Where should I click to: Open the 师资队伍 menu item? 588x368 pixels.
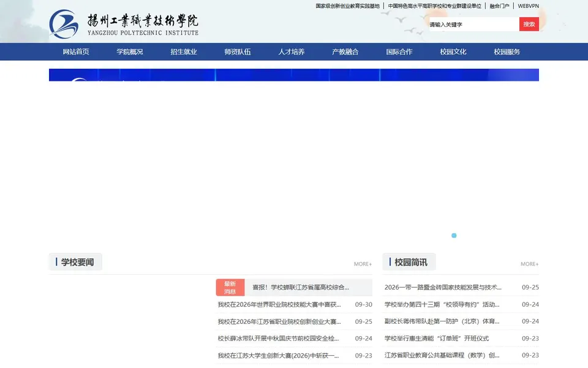[x=238, y=52]
